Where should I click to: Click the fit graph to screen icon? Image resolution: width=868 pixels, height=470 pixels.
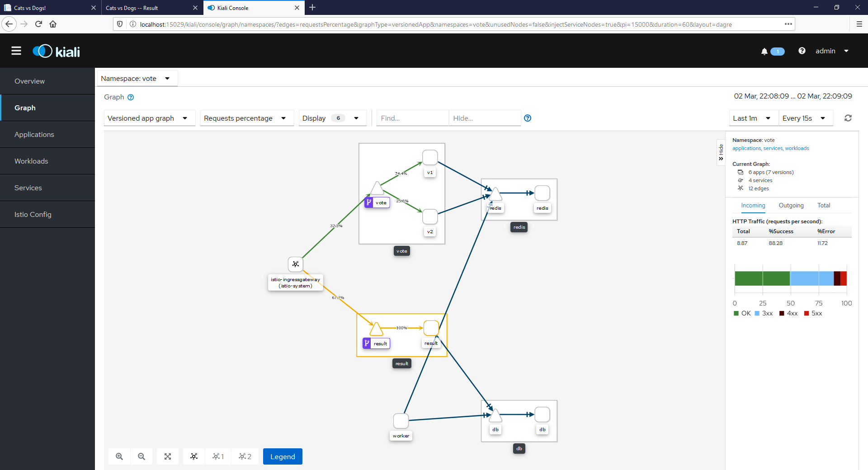[168, 456]
